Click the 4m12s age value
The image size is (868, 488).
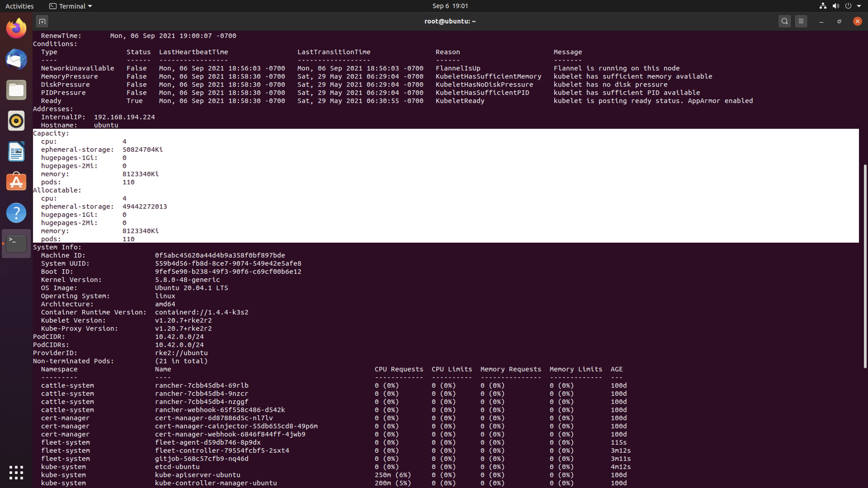tap(621, 467)
